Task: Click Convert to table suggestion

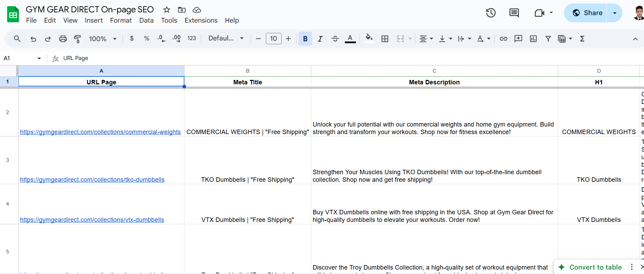Action: click(596, 267)
